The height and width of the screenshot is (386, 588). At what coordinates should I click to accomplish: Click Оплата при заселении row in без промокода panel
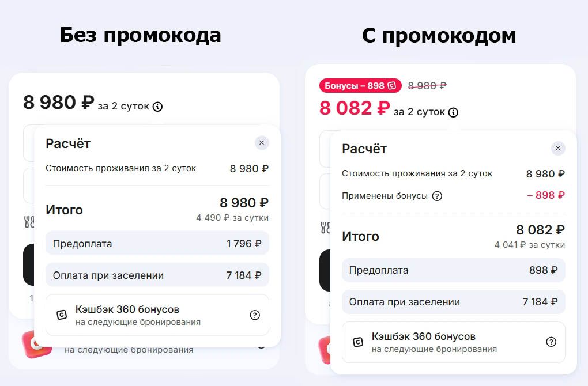pyautogui.click(x=157, y=275)
